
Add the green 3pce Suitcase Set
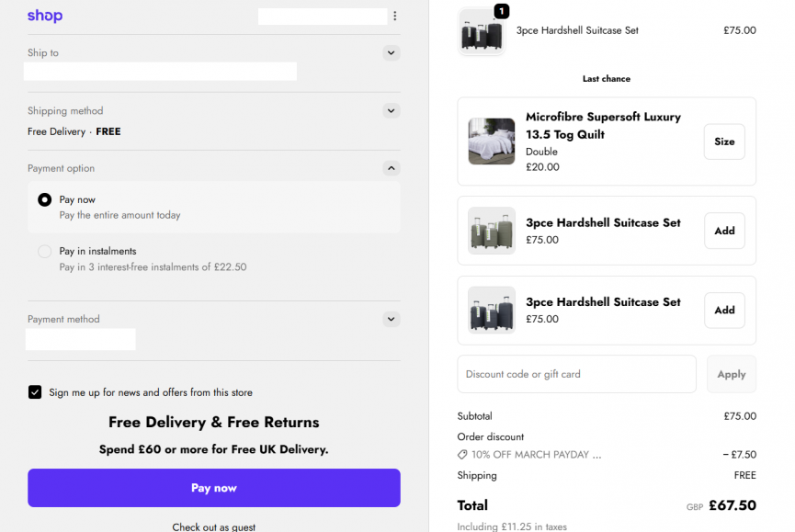pyautogui.click(x=724, y=231)
